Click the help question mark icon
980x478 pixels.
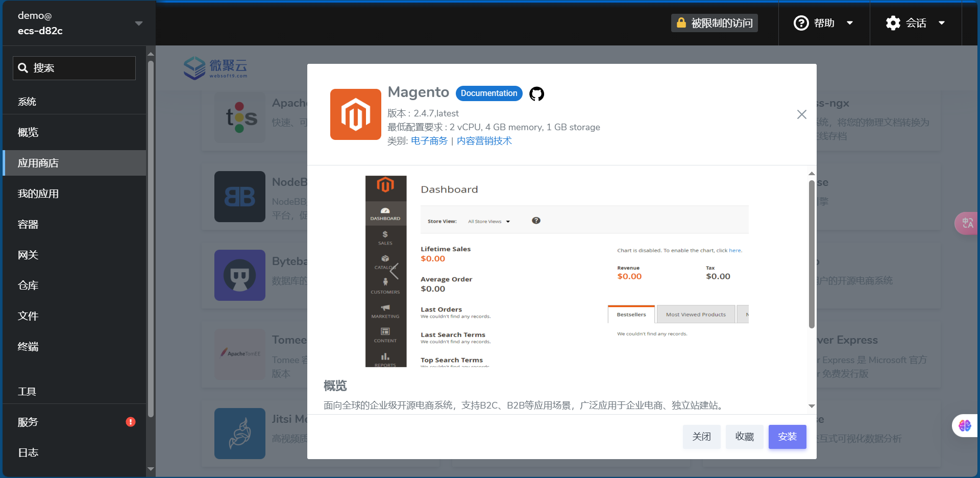801,23
